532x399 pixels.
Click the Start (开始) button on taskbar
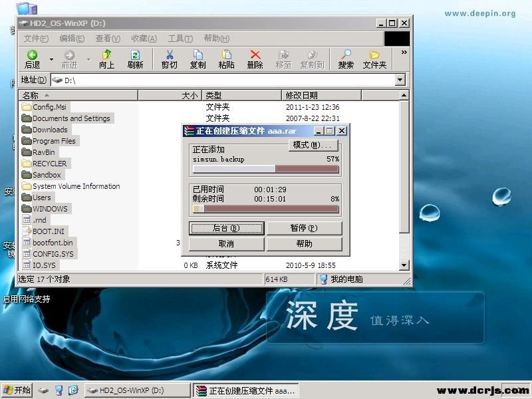pos(17,390)
